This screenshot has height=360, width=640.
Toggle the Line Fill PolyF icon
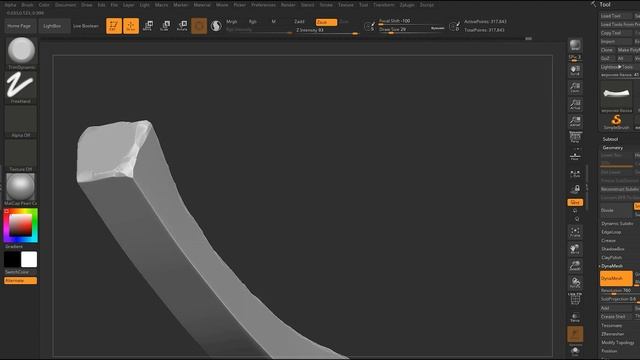pyautogui.click(x=575, y=299)
